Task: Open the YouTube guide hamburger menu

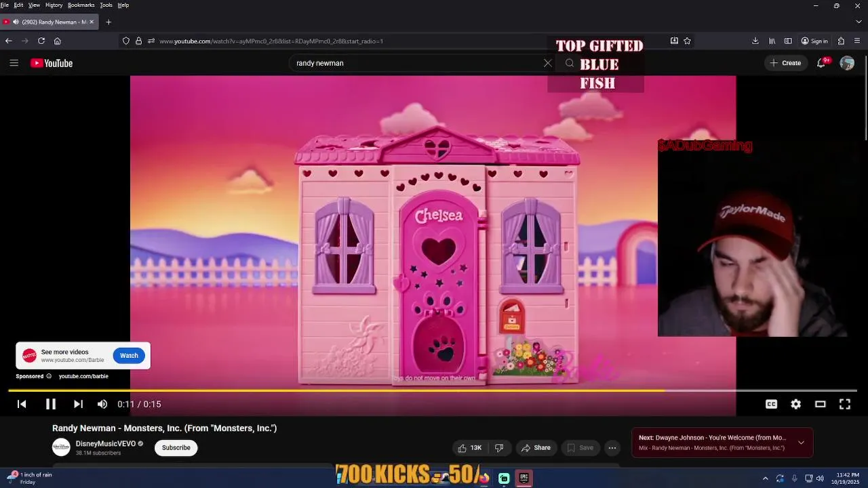Action: (x=14, y=63)
